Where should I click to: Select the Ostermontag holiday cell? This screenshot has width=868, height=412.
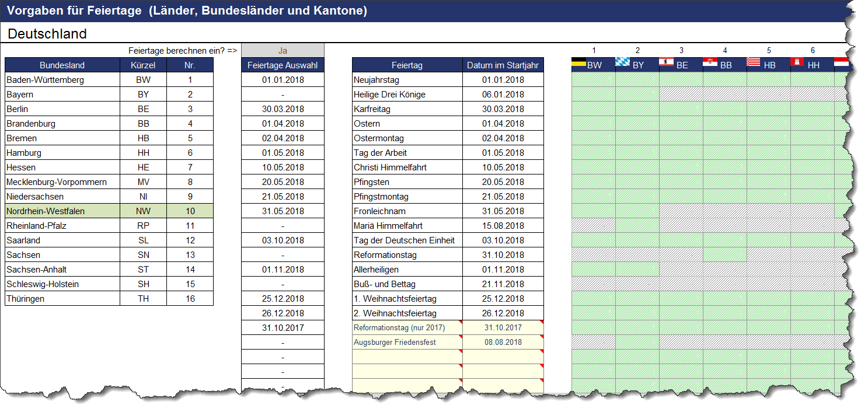coord(407,138)
